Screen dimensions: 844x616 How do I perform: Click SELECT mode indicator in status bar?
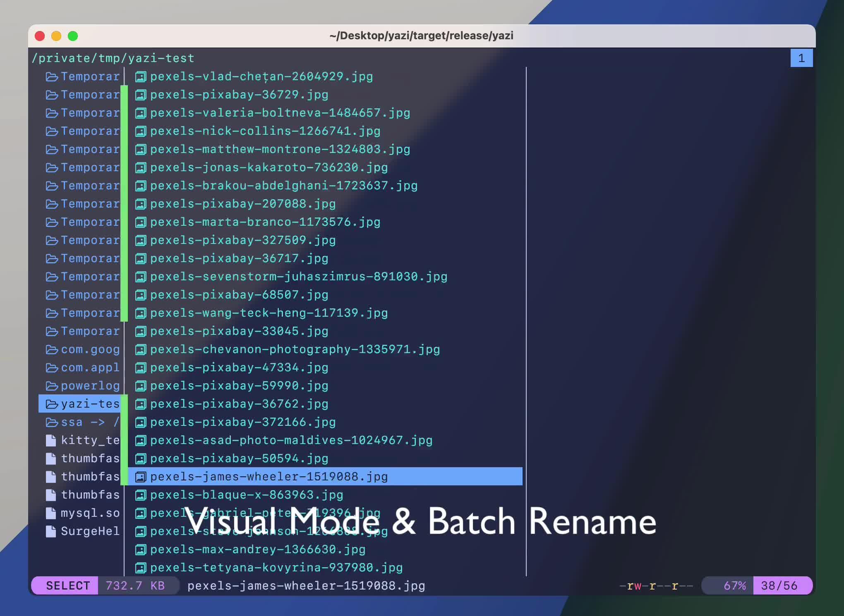click(68, 586)
